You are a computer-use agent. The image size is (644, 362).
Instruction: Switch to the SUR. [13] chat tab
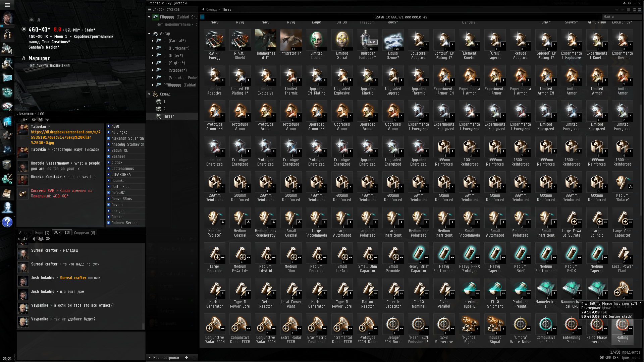tap(62, 232)
